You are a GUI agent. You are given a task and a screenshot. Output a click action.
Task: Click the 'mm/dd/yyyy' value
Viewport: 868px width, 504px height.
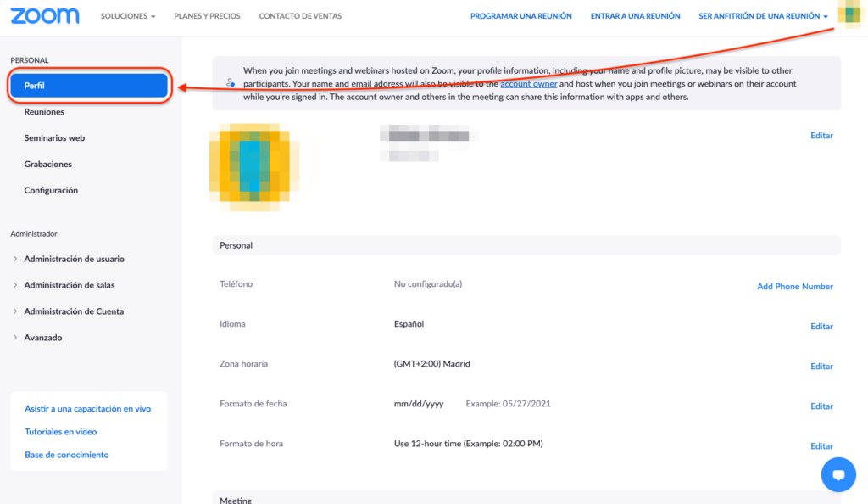(x=419, y=404)
